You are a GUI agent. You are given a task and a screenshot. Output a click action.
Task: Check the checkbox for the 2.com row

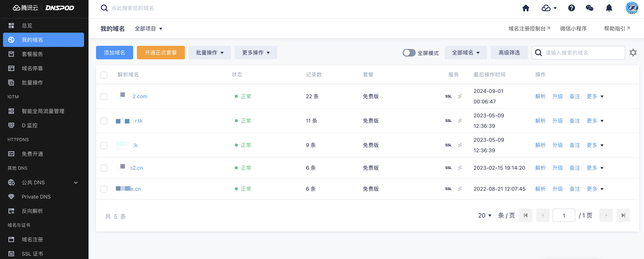point(104,97)
